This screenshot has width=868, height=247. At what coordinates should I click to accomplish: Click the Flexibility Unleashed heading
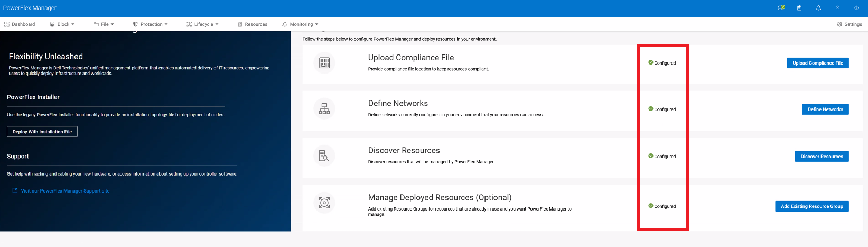(x=46, y=57)
